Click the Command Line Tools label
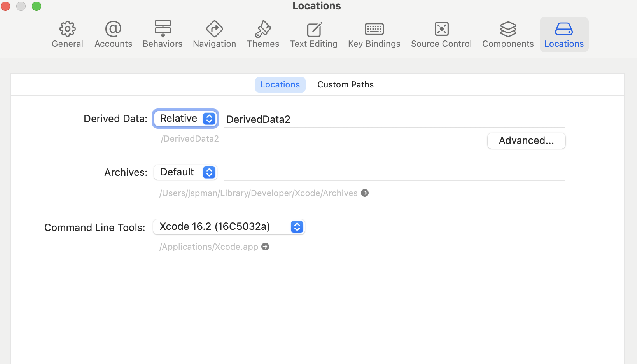The image size is (637, 364). pyautogui.click(x=95, y=227)
